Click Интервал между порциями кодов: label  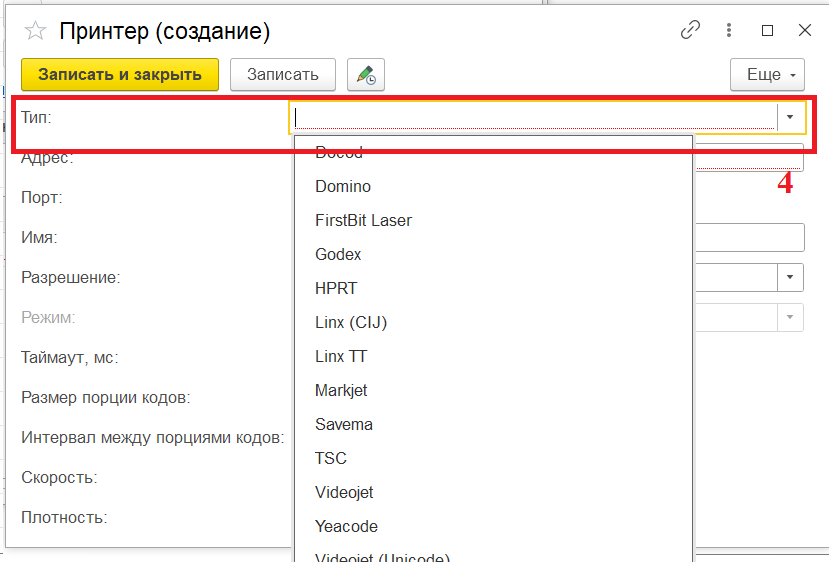pos(153,437)
